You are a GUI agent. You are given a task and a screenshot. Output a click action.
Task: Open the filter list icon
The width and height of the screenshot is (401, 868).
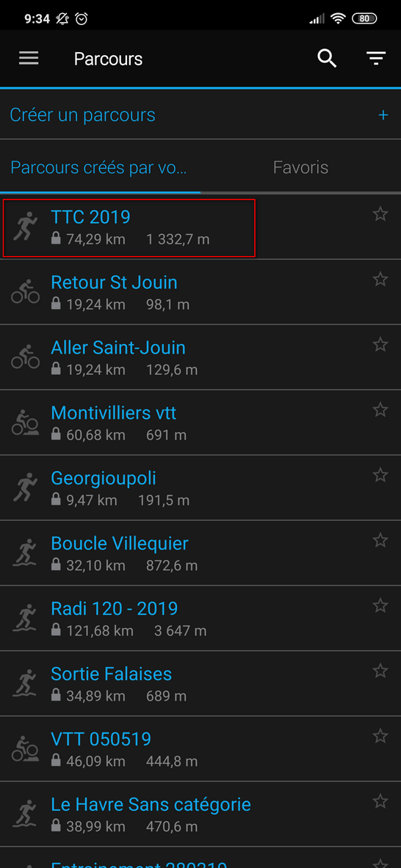pos(376,59)
